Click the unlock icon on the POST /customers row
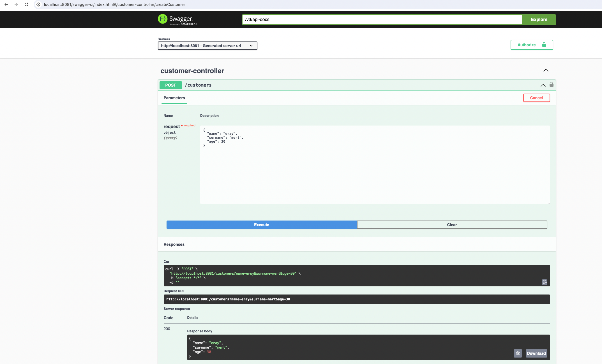The image size is (602, 364). (551, 85)
